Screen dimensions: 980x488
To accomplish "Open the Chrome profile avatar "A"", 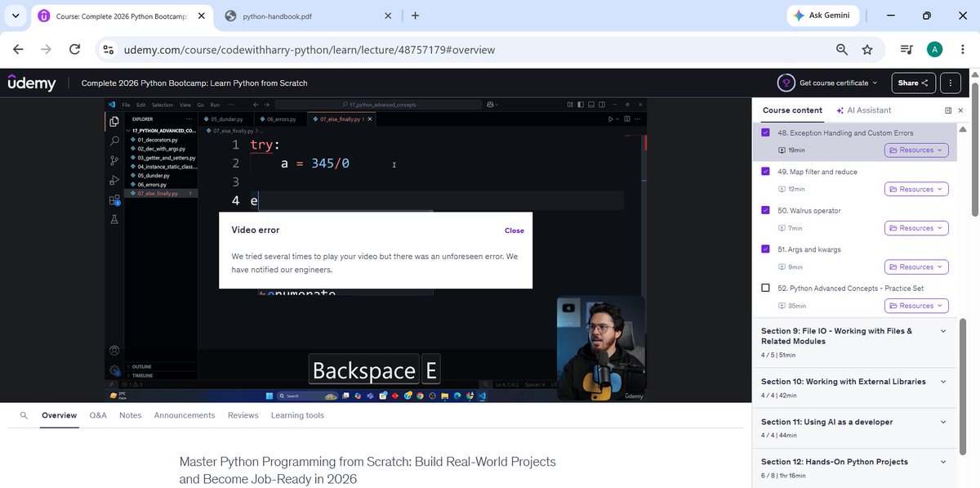I will (935, 50).
